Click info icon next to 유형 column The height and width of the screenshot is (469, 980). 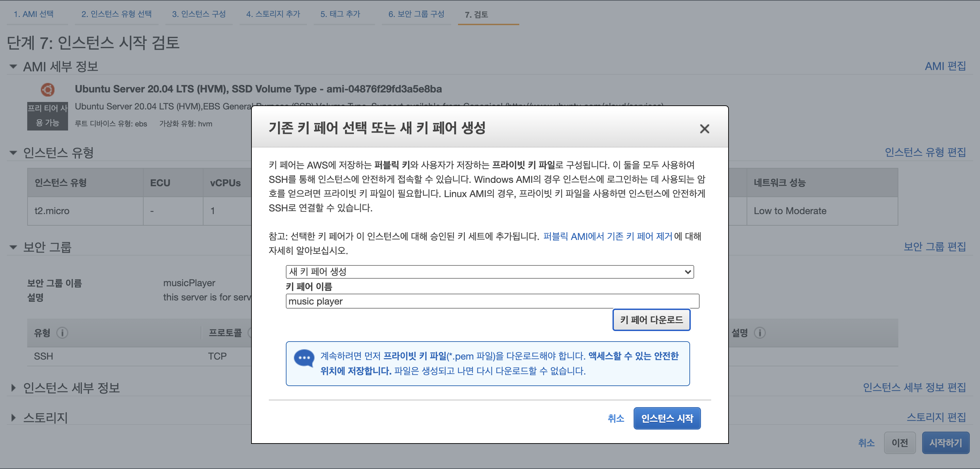point(62,333)
